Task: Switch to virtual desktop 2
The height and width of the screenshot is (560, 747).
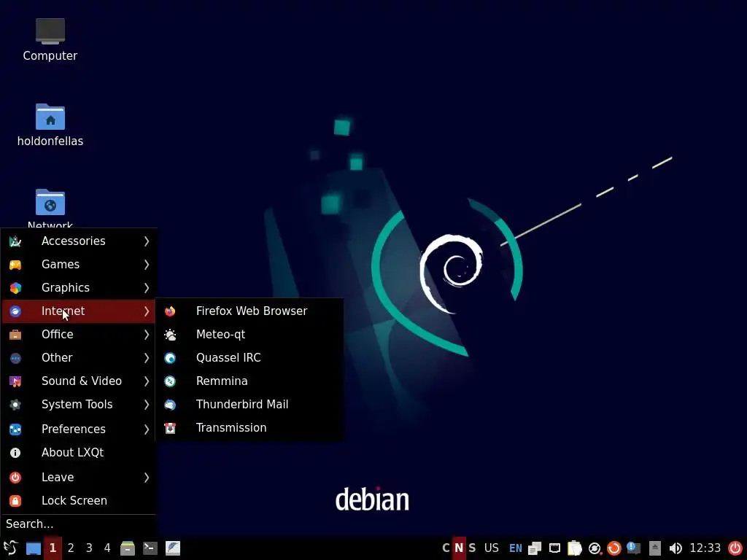Action: tap(71, 548)
